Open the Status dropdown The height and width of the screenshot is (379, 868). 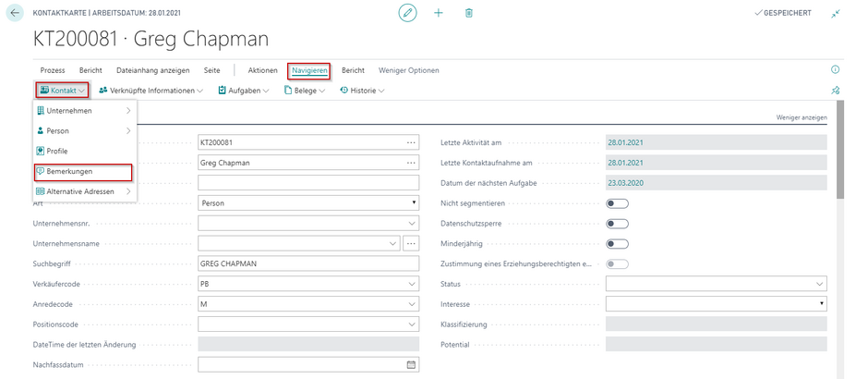pyautogui.click(x=819, y=284)
